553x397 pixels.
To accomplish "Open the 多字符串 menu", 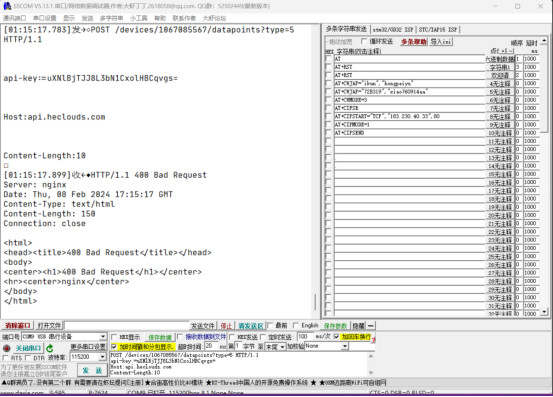I will tap(111, 18).
